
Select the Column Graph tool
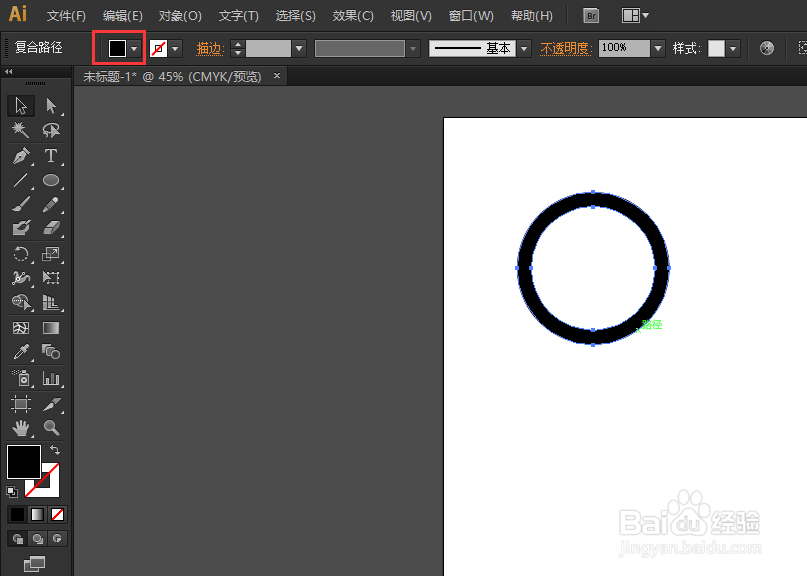point(50,378)
